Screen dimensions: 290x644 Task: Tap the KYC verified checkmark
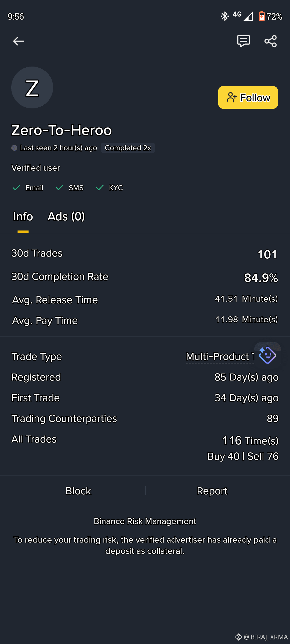(100, 188)
